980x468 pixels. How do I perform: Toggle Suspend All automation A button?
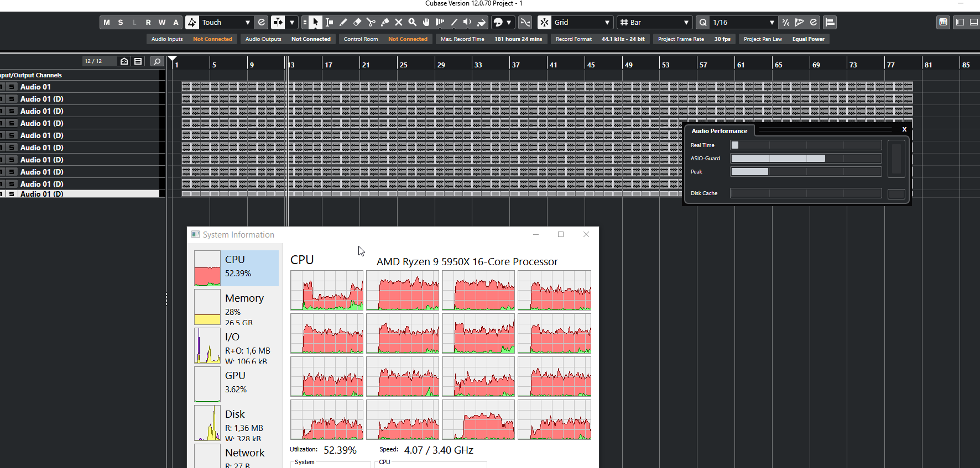coord(176,22)
